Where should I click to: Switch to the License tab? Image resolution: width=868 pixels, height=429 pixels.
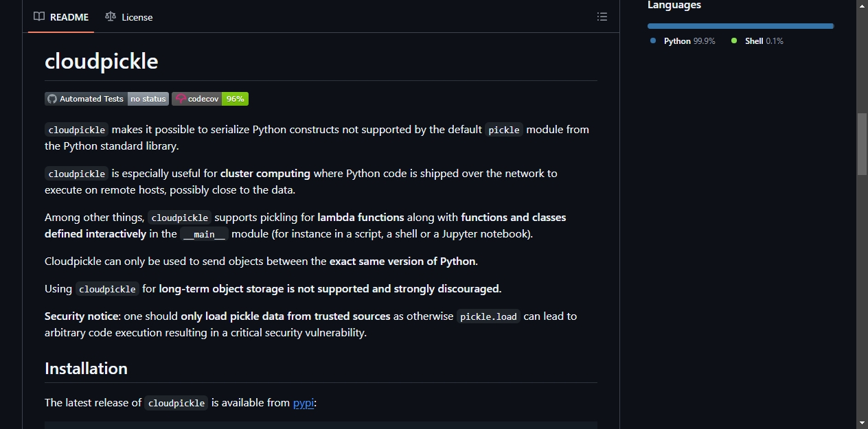(129, 16)
